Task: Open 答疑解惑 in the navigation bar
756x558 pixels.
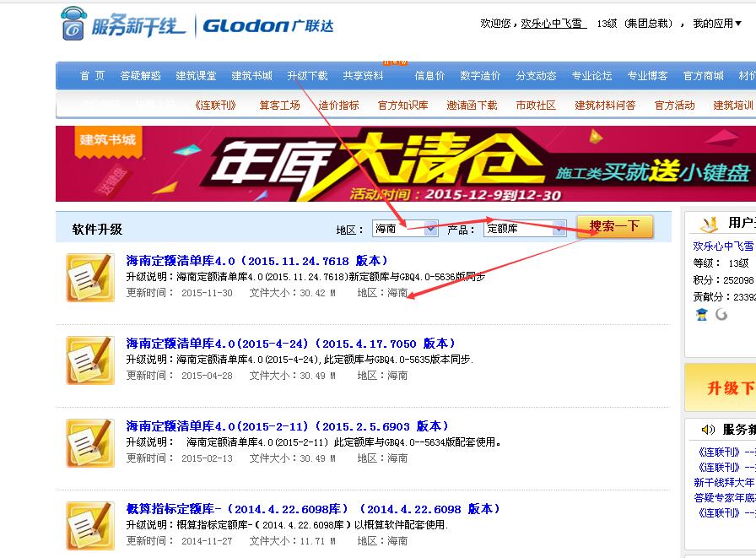Action: pyautogui.click(x=140, y=76)
